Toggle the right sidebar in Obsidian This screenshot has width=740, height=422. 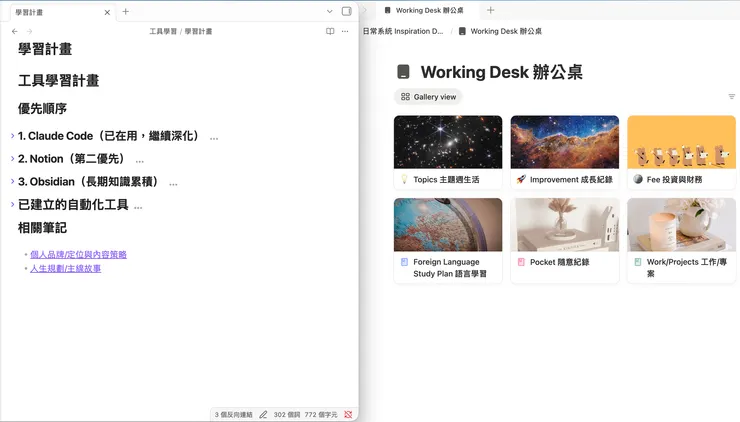click(346, 11)
